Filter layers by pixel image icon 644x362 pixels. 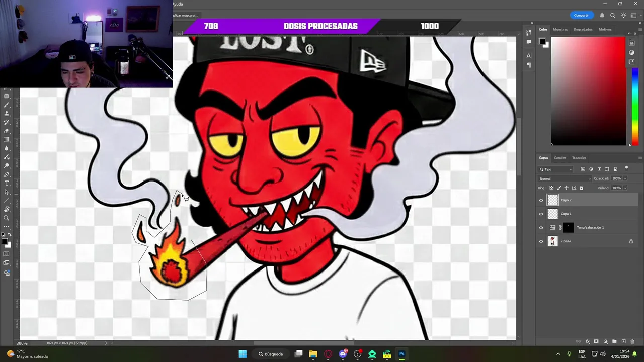[583, 169]
